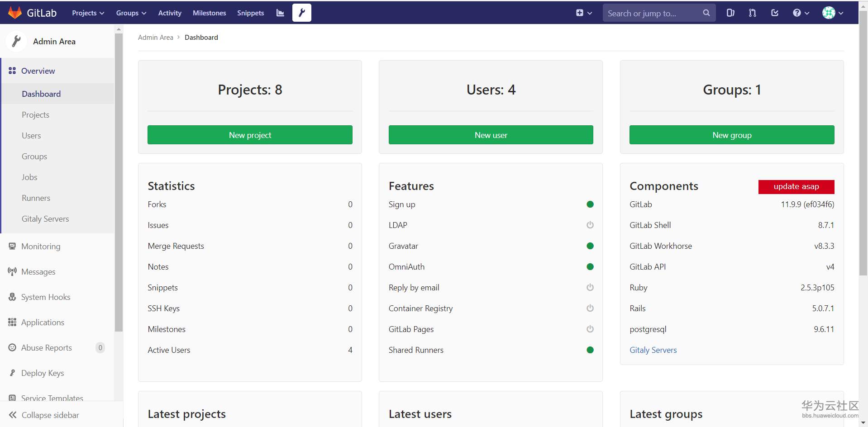
Task: Open the Admin Area wrench icon
Action: click(301, 13)
